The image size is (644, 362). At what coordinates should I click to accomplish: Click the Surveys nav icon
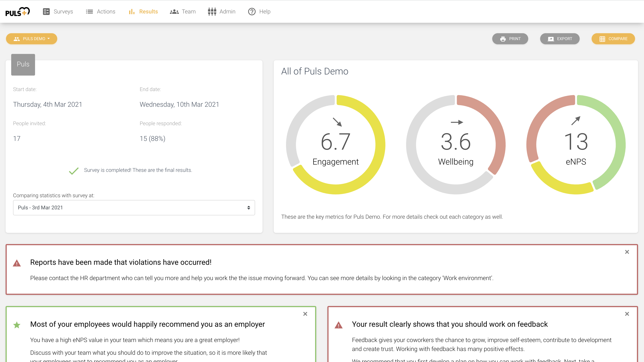tap(46, 12)
